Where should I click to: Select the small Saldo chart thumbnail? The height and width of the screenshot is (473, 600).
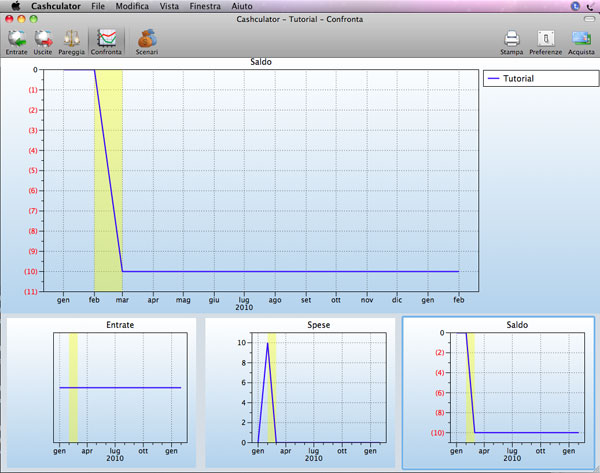[x=497, y=392]
